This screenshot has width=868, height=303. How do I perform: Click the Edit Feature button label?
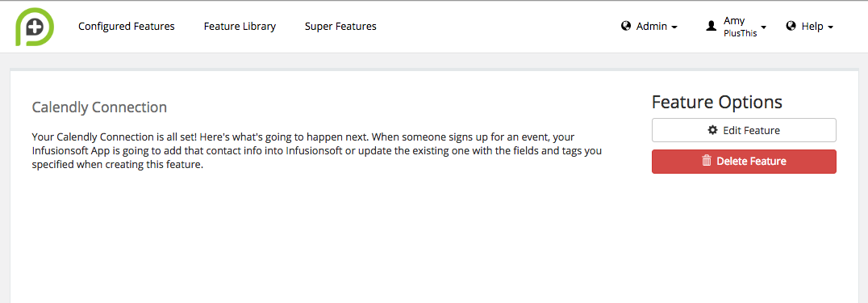coord(751,130)
